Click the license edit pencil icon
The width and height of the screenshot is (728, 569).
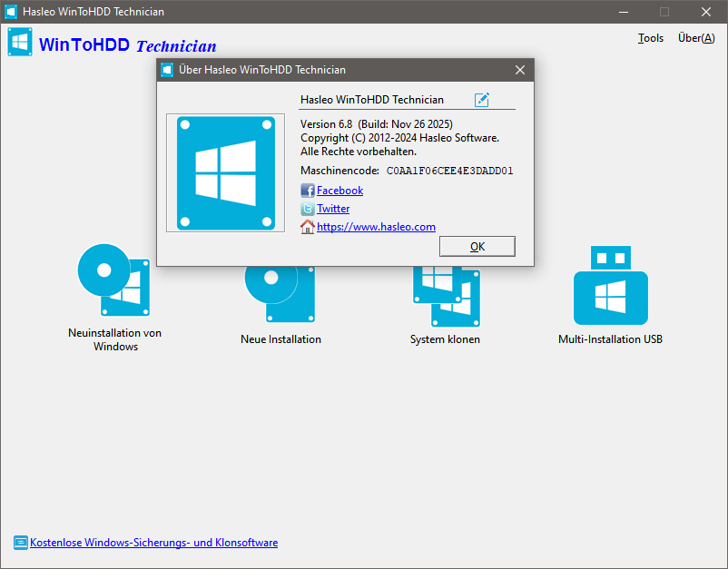coord(482,99)
